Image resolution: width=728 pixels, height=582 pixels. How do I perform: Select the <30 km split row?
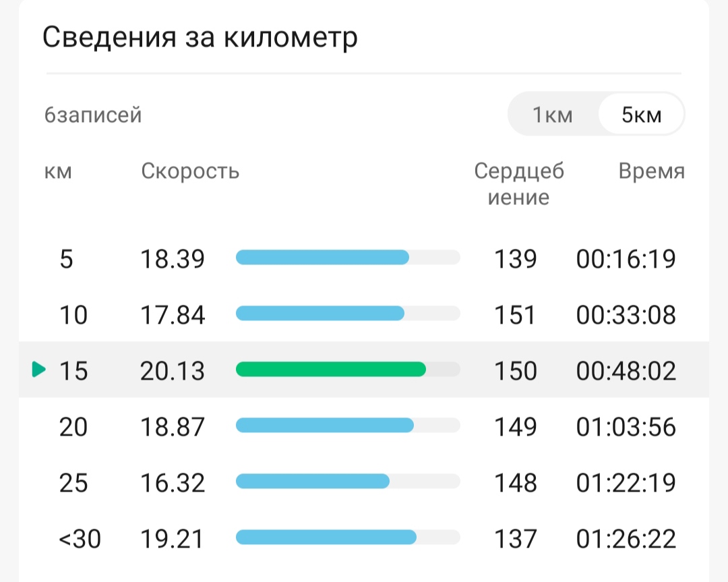click(364, 538)
